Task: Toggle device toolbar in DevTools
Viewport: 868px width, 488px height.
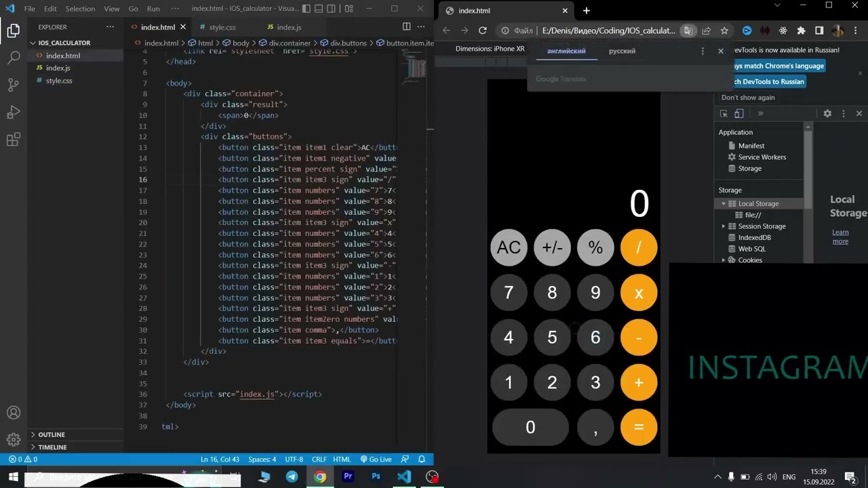Action: point(739,114)
